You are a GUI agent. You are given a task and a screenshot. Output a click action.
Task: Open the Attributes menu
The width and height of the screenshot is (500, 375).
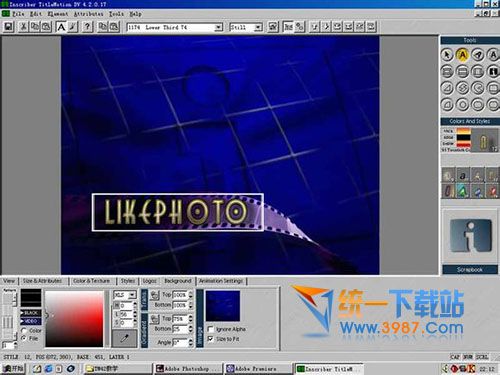[88, 14]
